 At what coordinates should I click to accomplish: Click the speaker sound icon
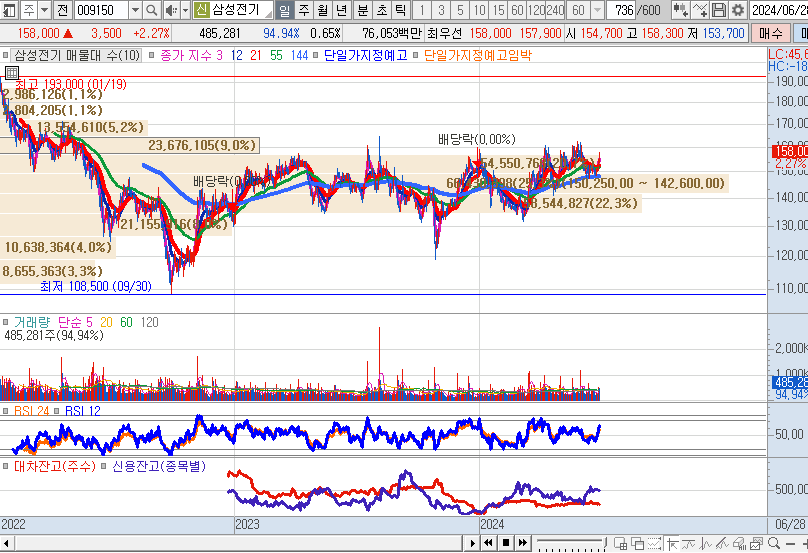point(171,10)
